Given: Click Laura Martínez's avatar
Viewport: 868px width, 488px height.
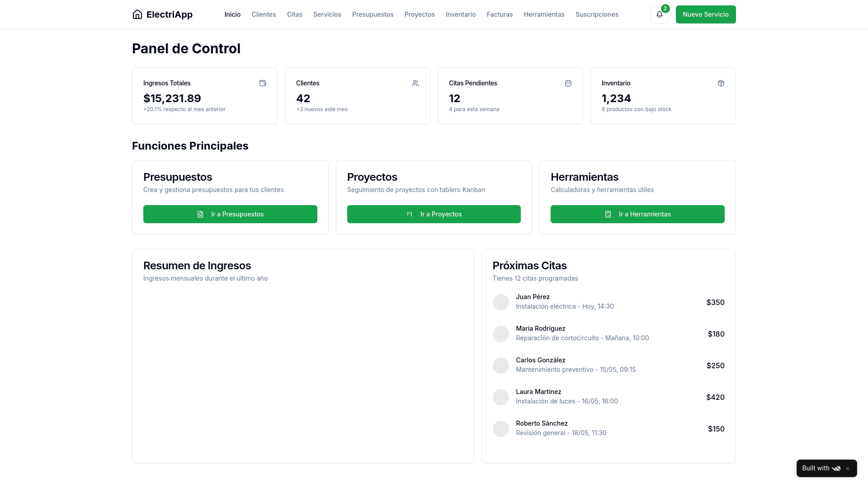Looking at the screenshot, I should pos(501,397).
